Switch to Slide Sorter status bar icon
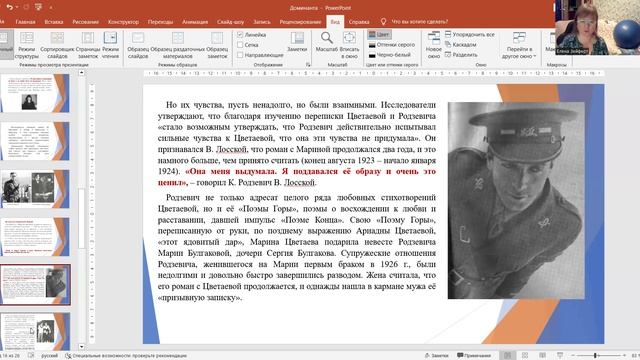Image resolution: width=640 pixels, height=360 pixels. (x=525, y=356)
